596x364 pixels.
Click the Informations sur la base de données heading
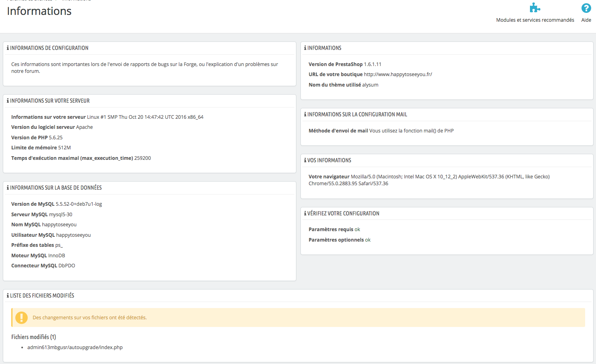pyautogui.click(x=56, y=188)
